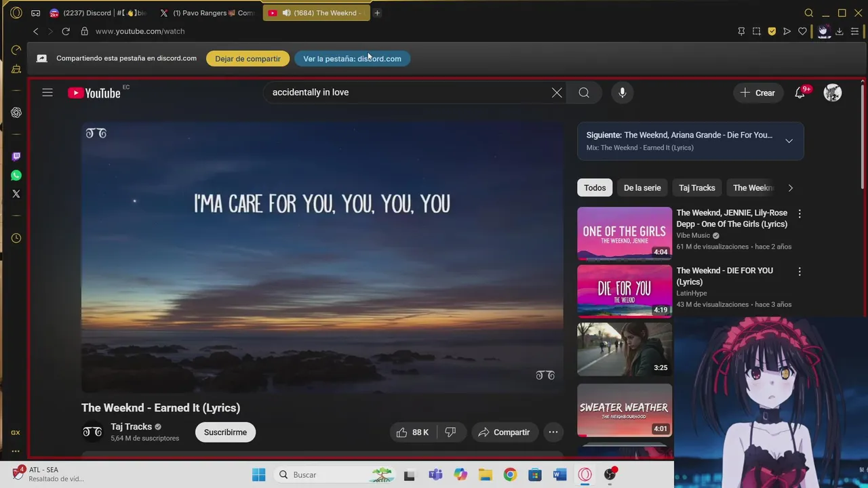Go back to previous page
The height and width of the screenshot is (488, 868).
(36, 31)
